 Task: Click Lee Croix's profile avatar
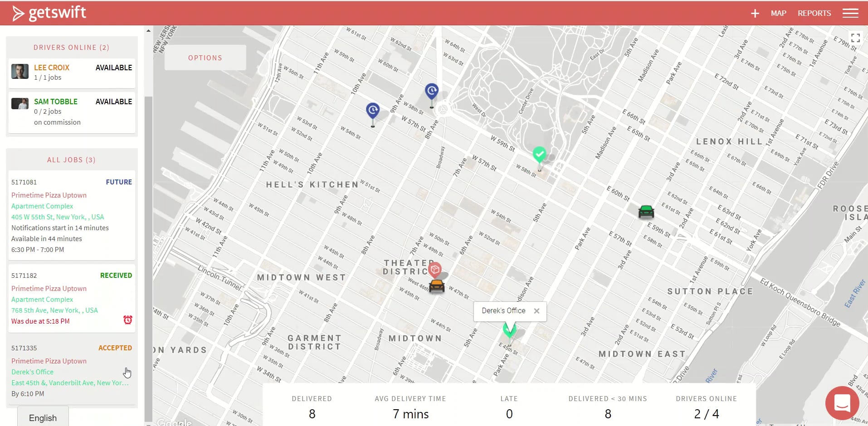pyautogui.click(x=20, y=71)
